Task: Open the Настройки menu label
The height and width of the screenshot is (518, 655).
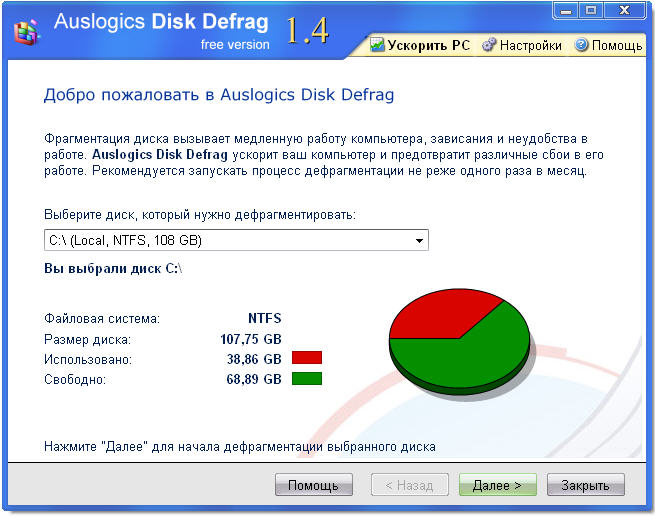Action: point(531,45)
